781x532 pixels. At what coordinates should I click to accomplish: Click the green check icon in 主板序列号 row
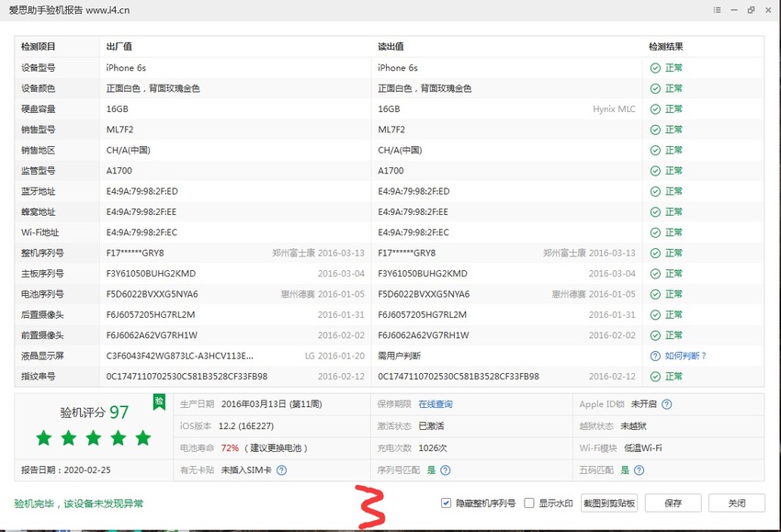(655, 274)
